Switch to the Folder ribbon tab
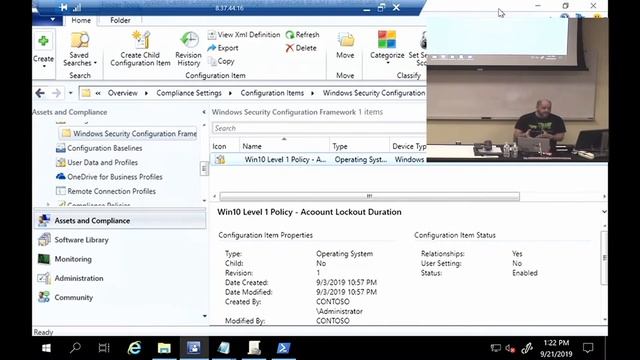This screenshot has width=640, height=360. tap(120, 20)
